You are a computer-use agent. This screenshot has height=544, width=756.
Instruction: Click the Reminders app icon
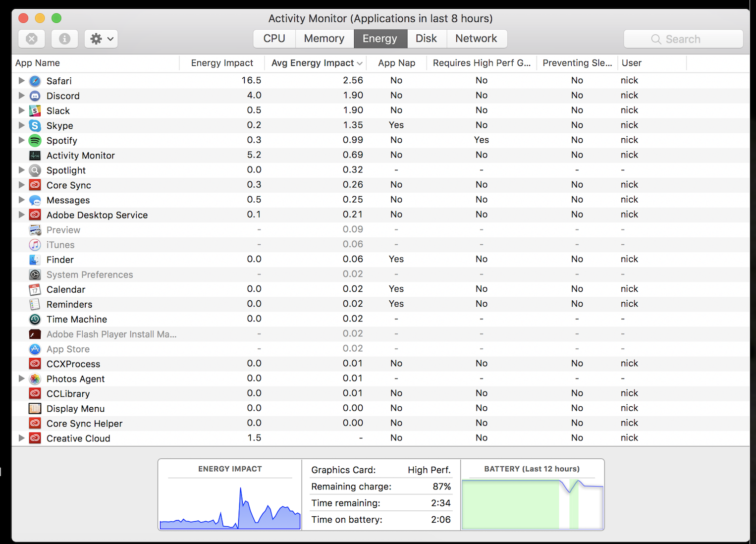[35, 304]
